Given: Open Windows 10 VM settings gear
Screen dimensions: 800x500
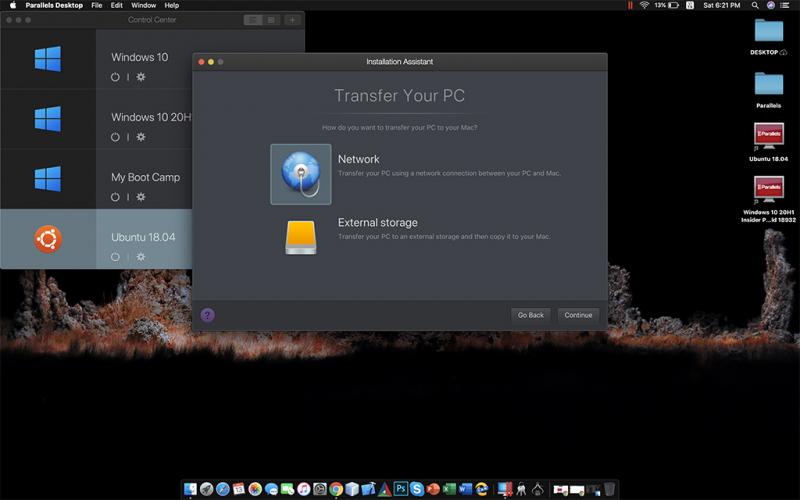Looking at the screenshot, I should [x=141, y=77].
